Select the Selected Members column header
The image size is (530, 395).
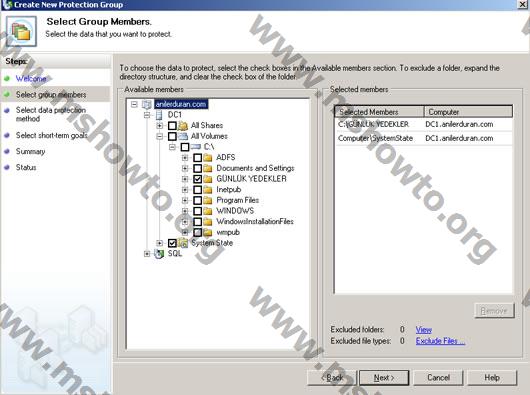coord(379,112)
